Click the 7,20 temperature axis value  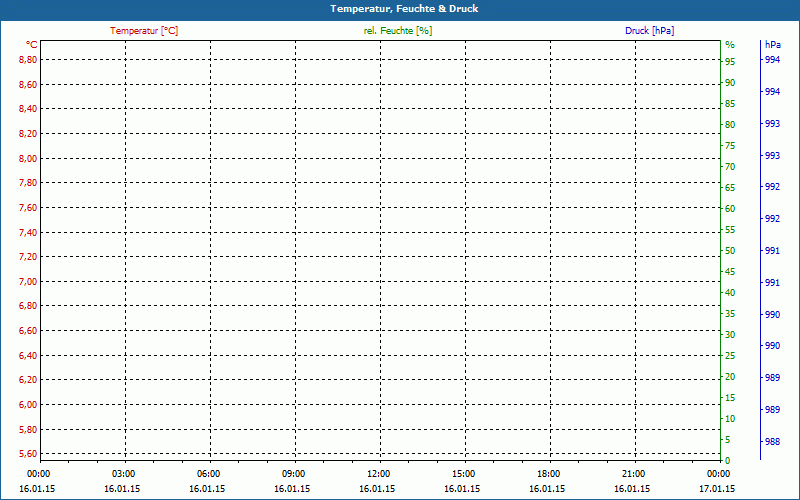28,257
